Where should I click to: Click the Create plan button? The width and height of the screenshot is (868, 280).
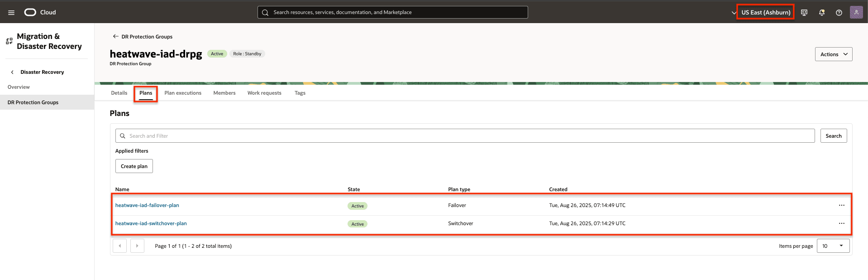tap(134, 166)
